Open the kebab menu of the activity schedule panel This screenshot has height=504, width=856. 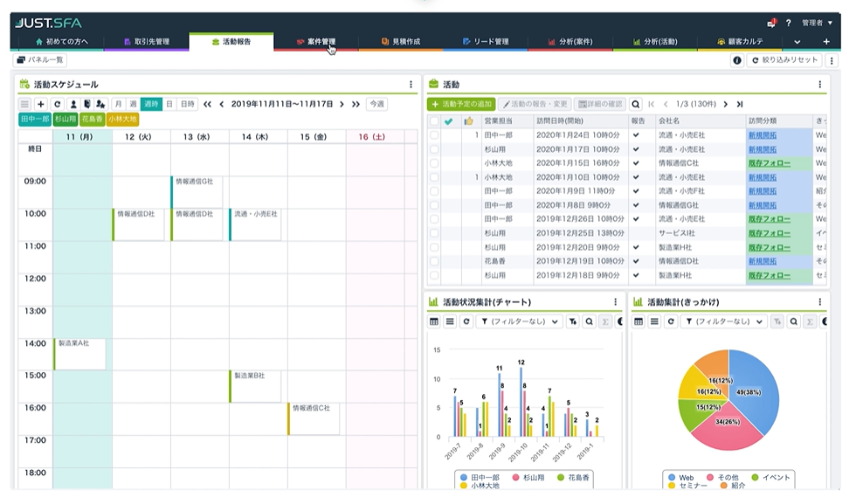pos(411,84)
